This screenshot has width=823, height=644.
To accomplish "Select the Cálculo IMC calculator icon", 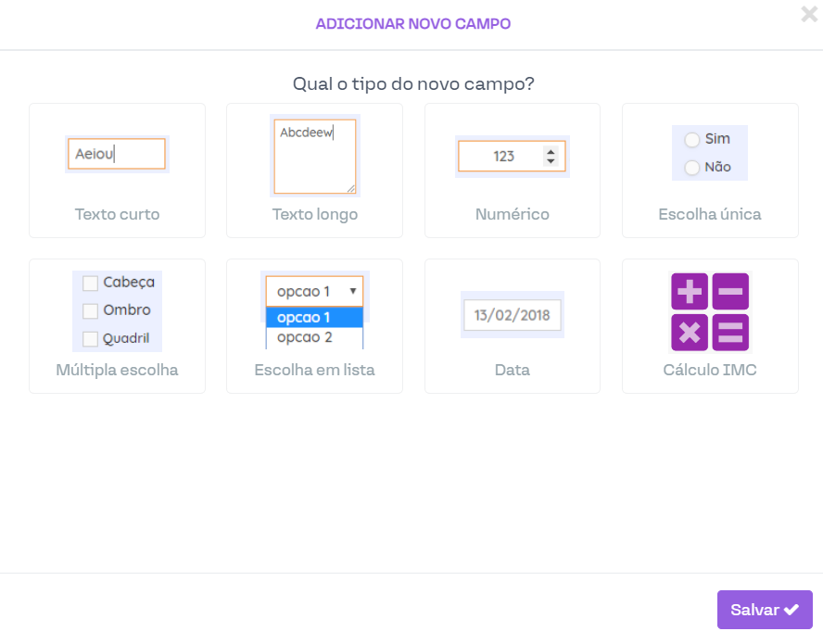I will tap(710, 311).
